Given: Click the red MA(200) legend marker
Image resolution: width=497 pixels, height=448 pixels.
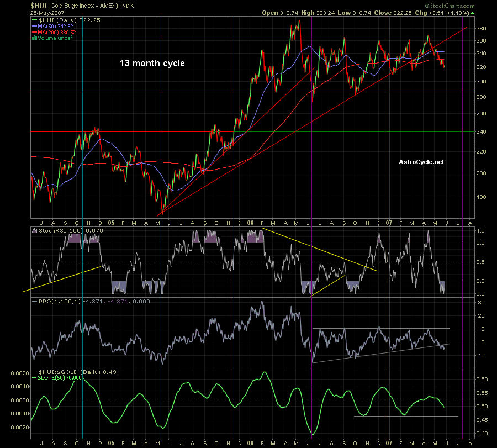Looking at the screenshot, I should coord(34,32).
